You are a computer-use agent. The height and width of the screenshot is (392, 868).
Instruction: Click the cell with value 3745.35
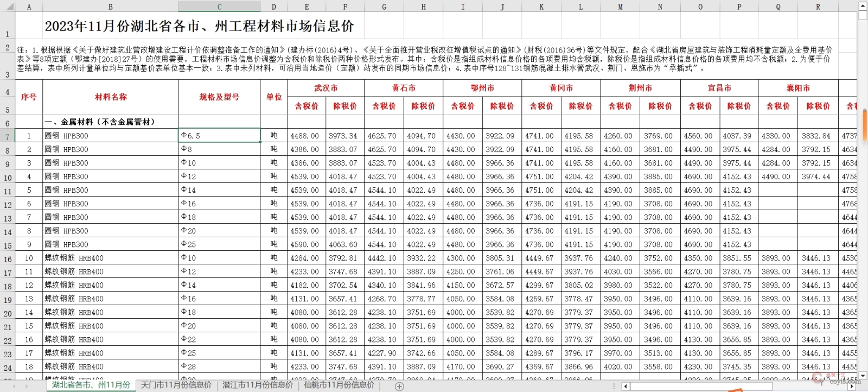click(x=739, y=366)
